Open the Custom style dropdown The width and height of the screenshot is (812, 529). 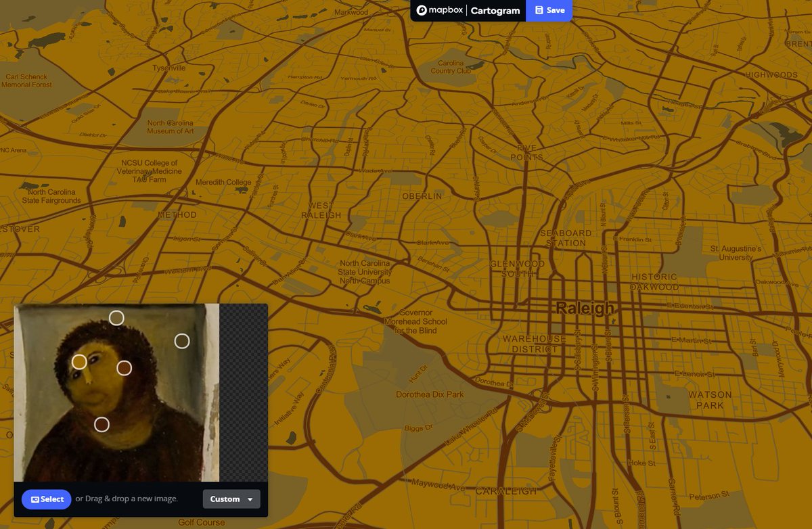coord(231,499)
